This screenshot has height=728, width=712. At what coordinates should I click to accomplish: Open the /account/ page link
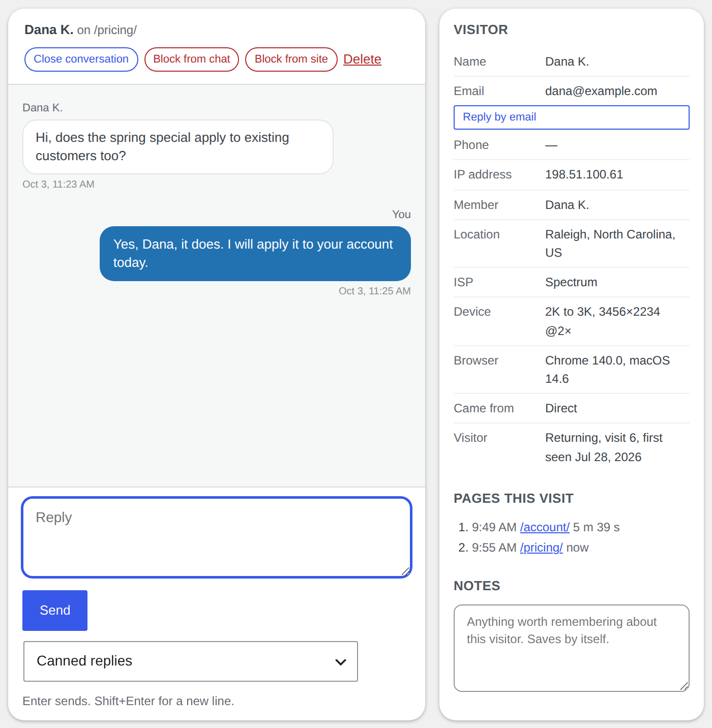click(545, 527)
